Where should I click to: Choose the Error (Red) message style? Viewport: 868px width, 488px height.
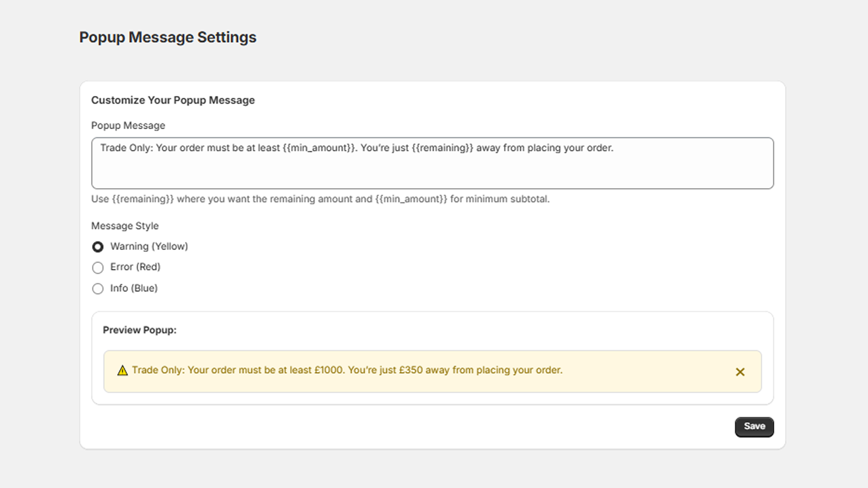pos(98,268)
